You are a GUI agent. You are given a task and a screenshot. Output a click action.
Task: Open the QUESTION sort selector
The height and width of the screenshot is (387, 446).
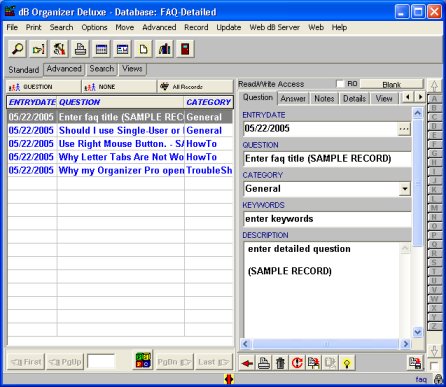coord(44,87)
